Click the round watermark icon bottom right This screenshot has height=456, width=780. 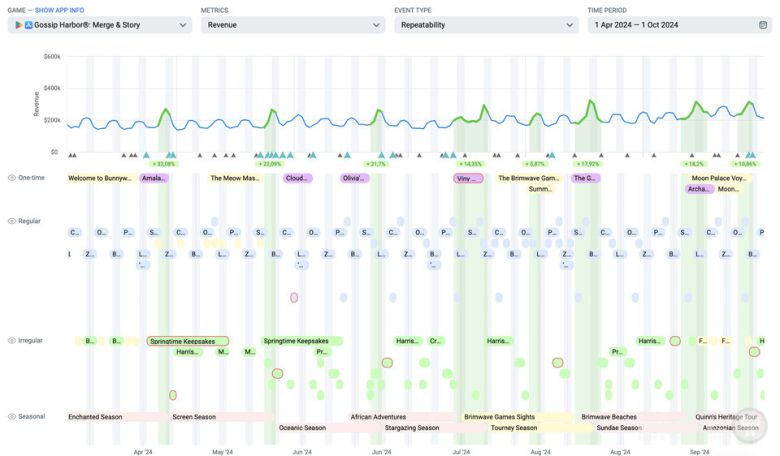746,431
